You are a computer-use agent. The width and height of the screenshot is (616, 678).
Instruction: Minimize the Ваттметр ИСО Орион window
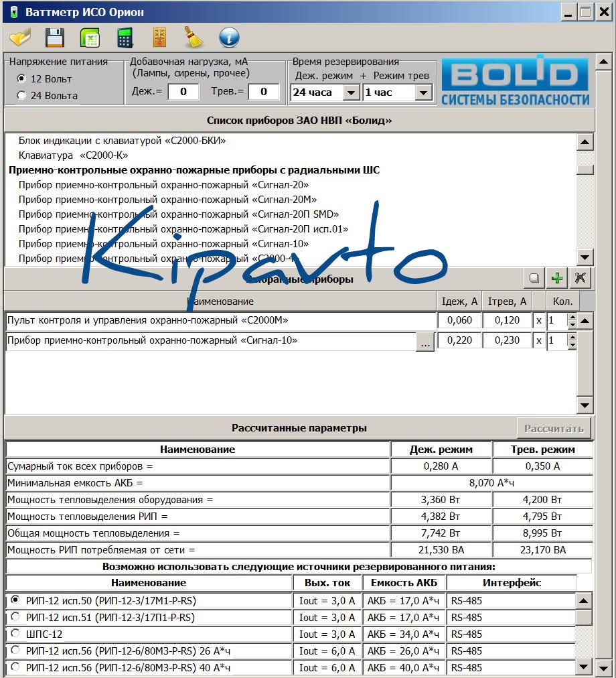pos(568,12)
